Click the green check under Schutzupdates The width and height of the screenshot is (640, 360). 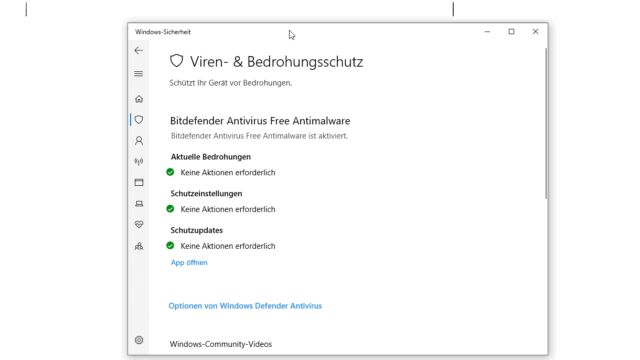(x=170, y=245)
